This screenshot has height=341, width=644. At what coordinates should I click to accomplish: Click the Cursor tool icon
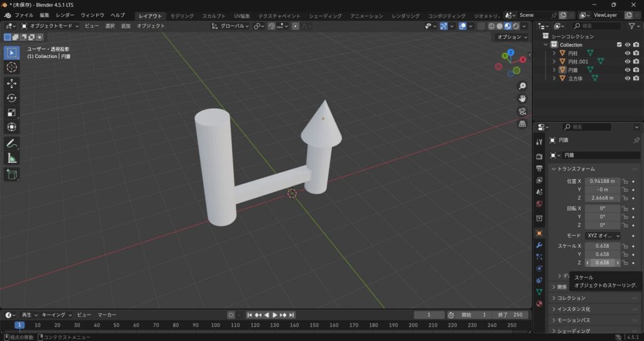tap(12, 67)
